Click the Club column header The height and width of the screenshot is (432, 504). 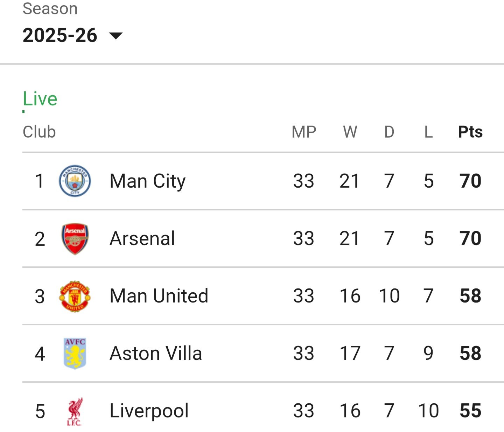(39, 132)
